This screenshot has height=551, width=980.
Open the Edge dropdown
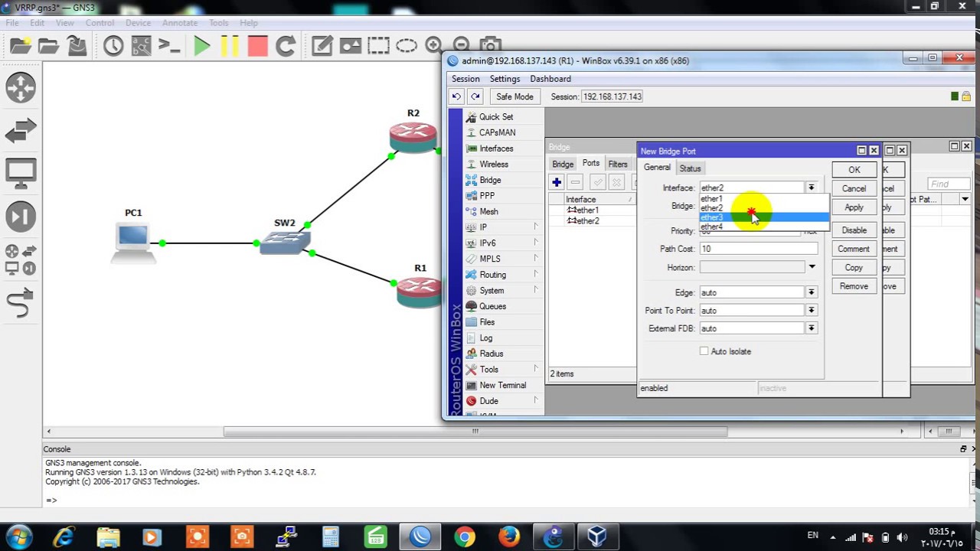point(811,292)
